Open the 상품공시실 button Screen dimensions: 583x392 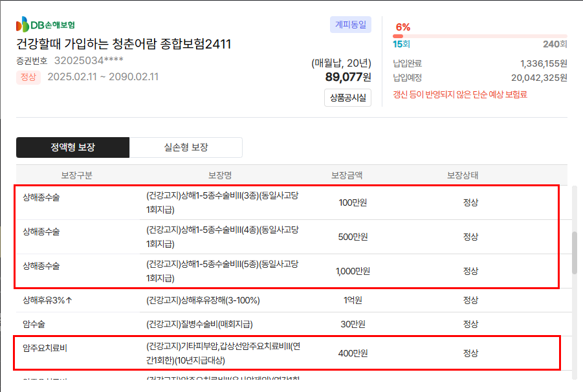tap(347, 98)
